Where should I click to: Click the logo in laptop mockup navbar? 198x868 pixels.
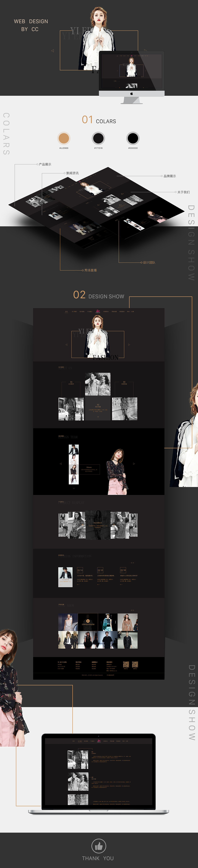(99, 741)
